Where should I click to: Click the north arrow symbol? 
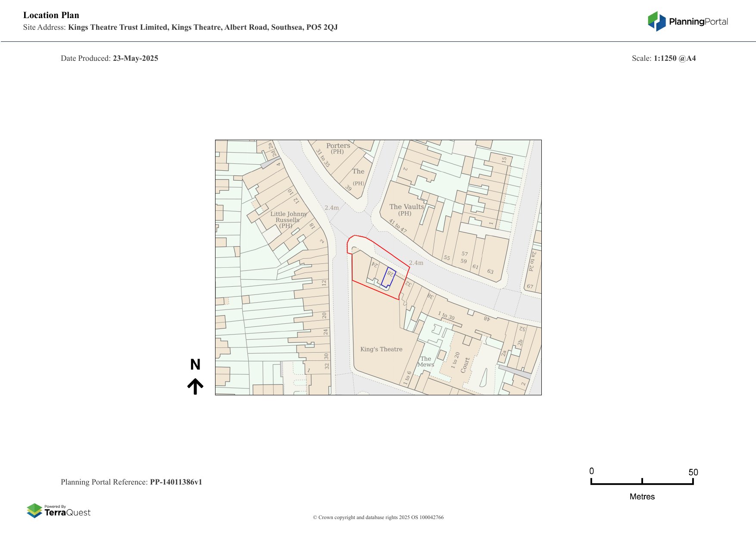point(195,386)
